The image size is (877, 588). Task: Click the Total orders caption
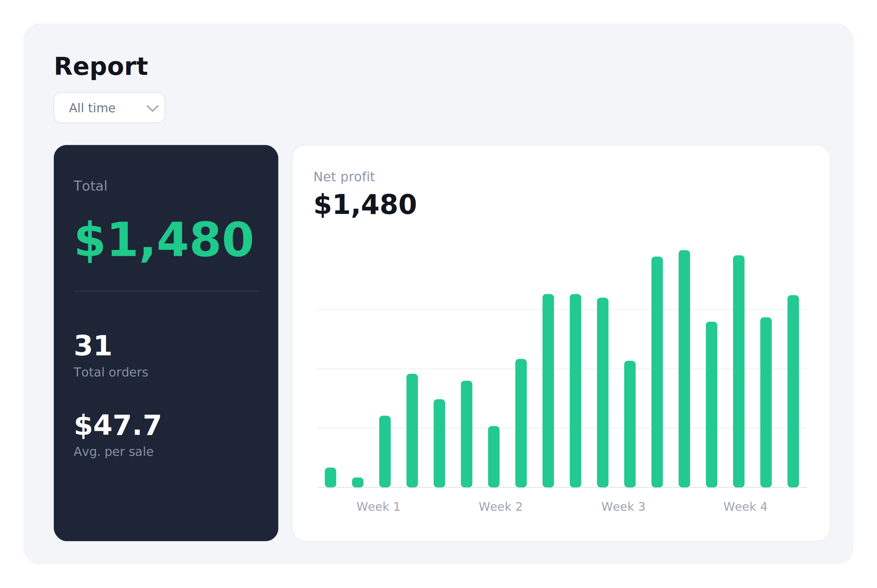[x=111, y=372]
